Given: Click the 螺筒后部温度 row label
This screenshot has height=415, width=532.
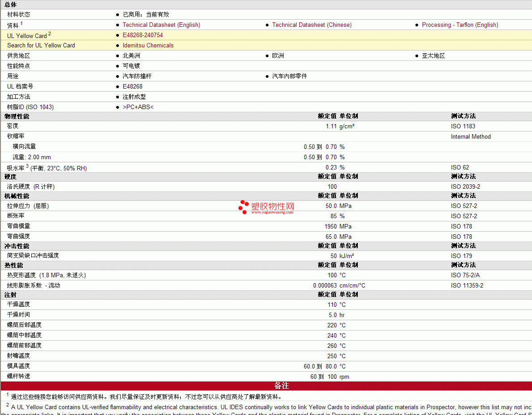Looking at the screenshot, I should (x=24, y=325).
